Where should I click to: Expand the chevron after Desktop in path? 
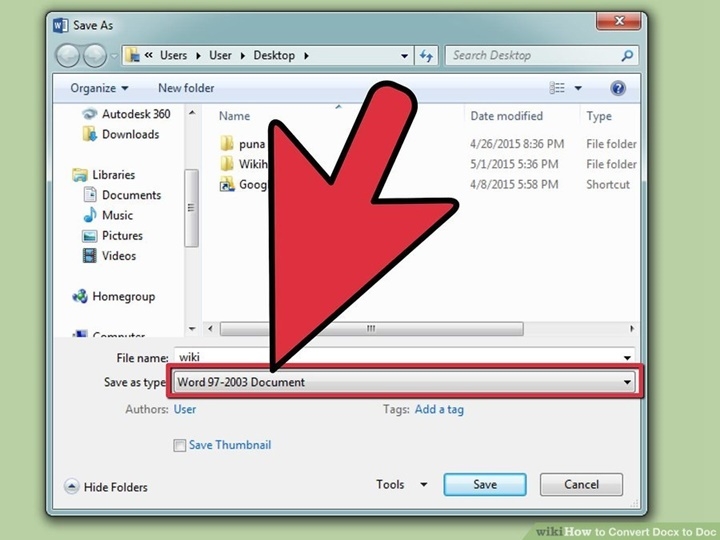tap(306, 56)
